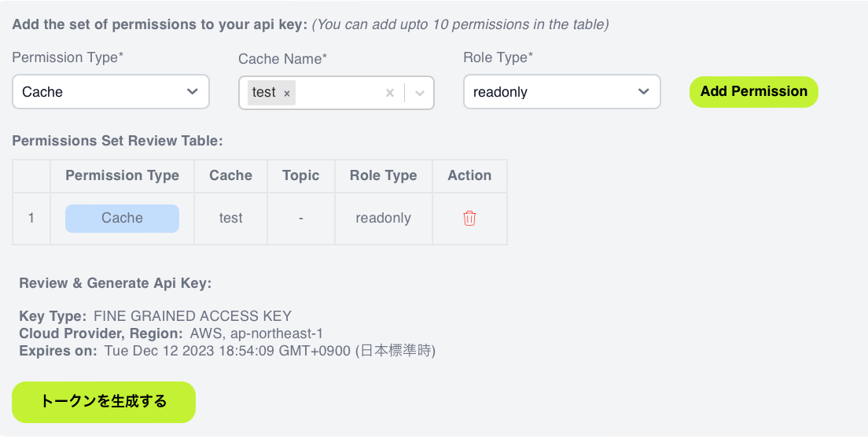The width and height of the screenshot is (868, 442).
Task: Delete the Cache permission row with trash icon
Action: click(x=469, y=218)
